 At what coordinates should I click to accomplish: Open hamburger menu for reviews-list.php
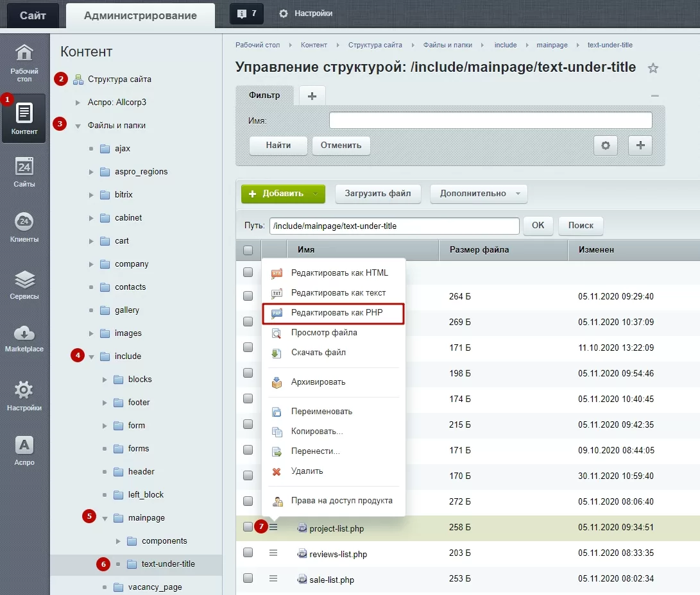pyautogui.click(x=273, y=553)
